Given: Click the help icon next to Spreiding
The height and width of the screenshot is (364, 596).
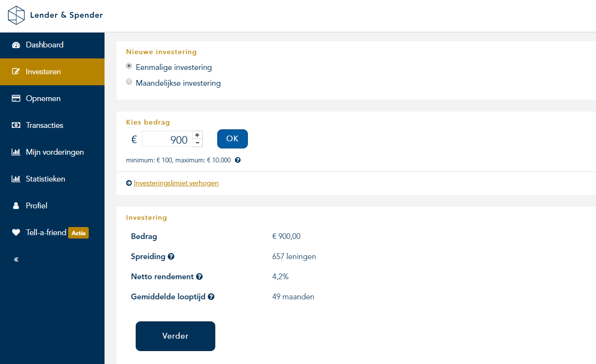Looking at the screenshot, I should click(x=171, y=257).
